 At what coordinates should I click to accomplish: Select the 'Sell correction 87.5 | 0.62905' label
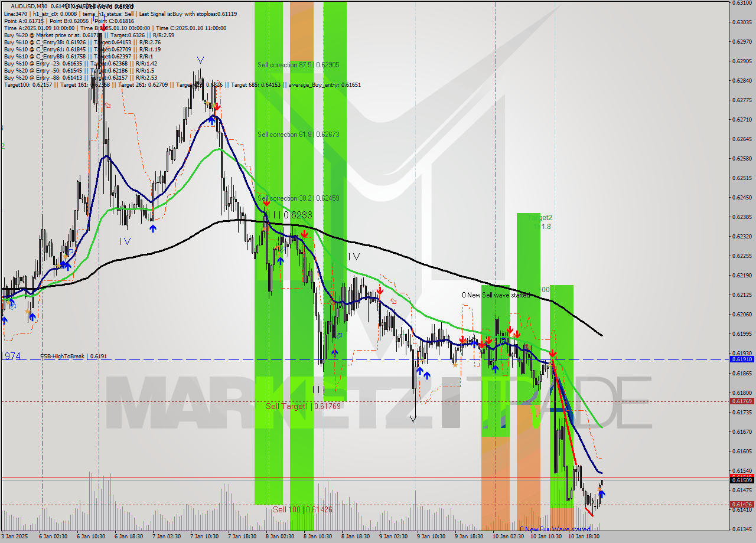tap(298, 64)
